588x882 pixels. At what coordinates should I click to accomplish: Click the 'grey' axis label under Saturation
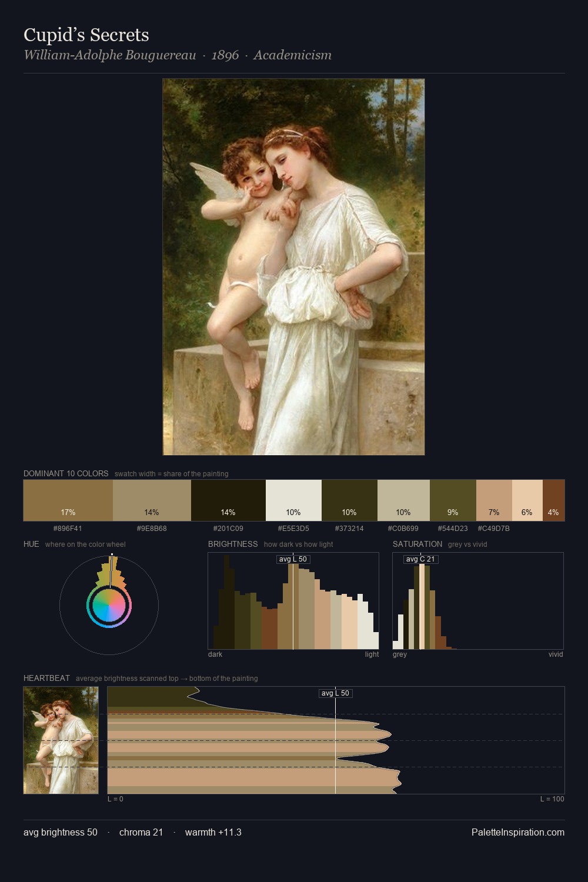(400, 654)
